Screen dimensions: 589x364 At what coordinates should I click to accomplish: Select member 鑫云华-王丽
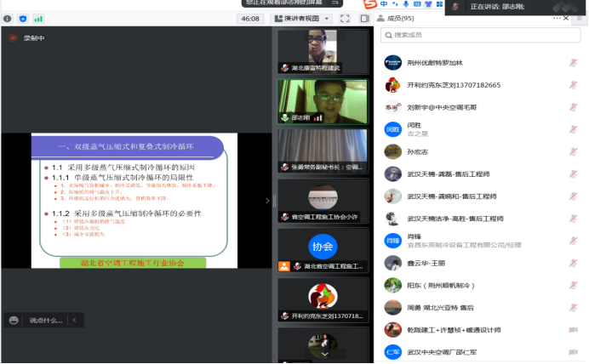click(480, 263)
